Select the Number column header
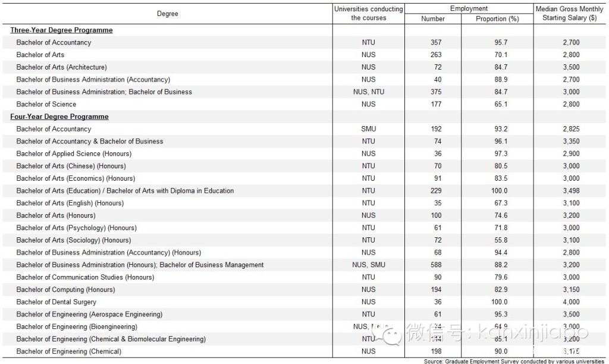Viewport: 609px width, 364px height. (x=432, y=19)
